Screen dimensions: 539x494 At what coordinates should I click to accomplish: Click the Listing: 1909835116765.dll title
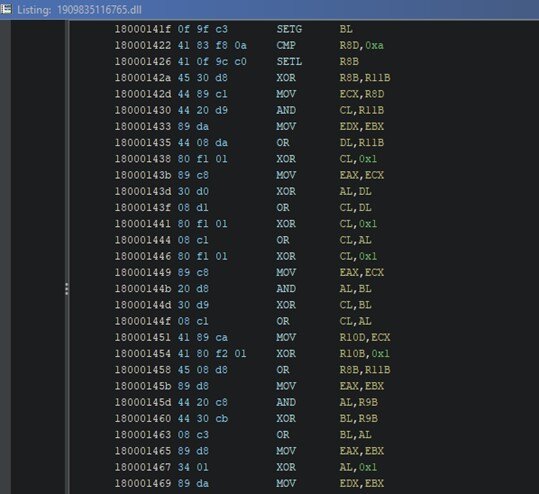[x=79, y=10]
